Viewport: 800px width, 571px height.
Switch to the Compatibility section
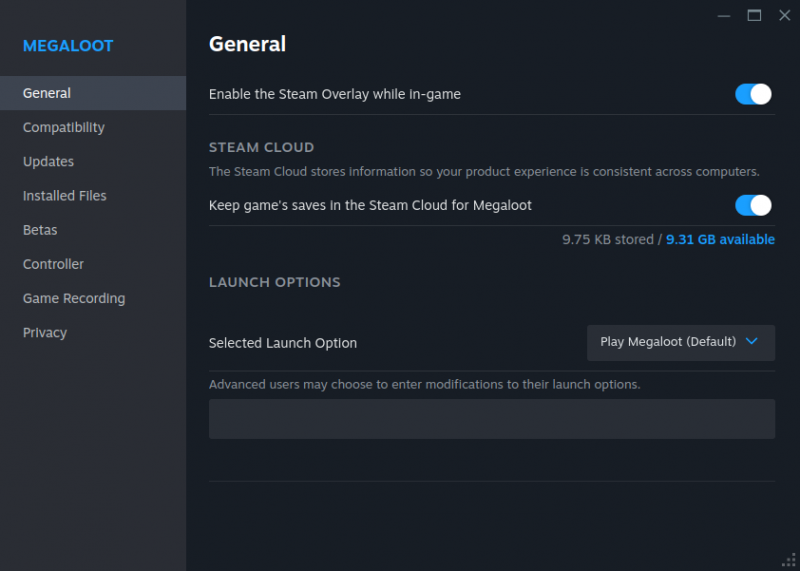coord(93,128)
